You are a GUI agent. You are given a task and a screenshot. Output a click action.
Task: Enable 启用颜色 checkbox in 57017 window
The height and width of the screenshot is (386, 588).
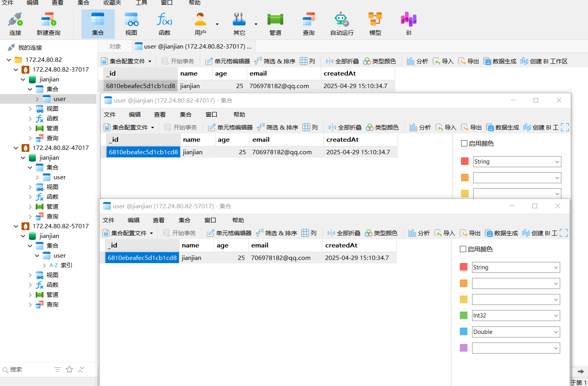pos(463,249)
